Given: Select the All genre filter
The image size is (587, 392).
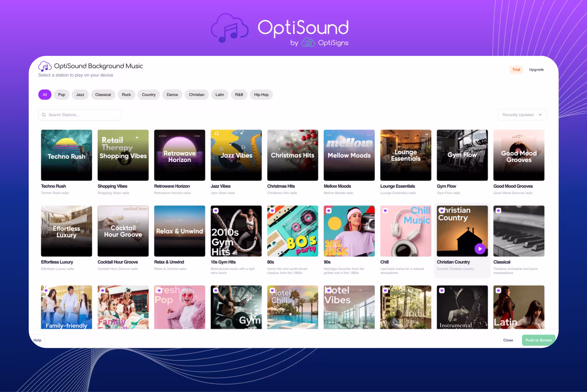Looking at the screenshot, I should (45, 95).
